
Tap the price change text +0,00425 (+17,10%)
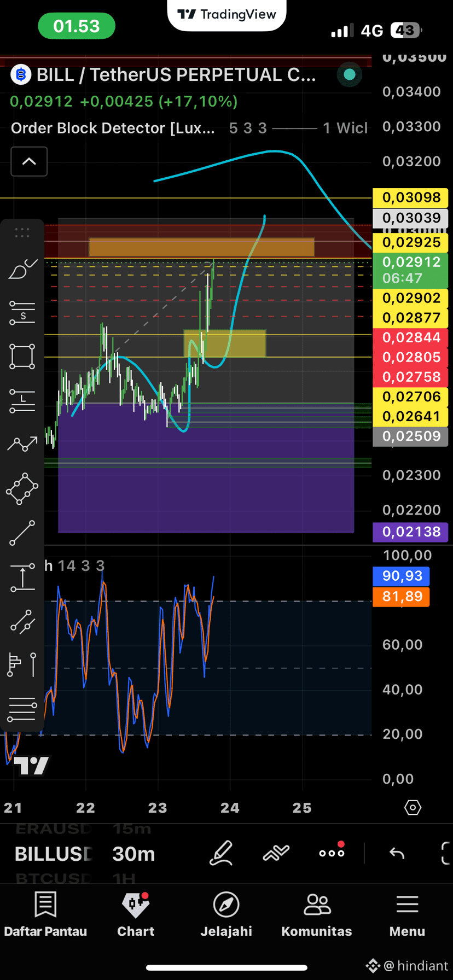pyautogui.click(x=159, y=101)
